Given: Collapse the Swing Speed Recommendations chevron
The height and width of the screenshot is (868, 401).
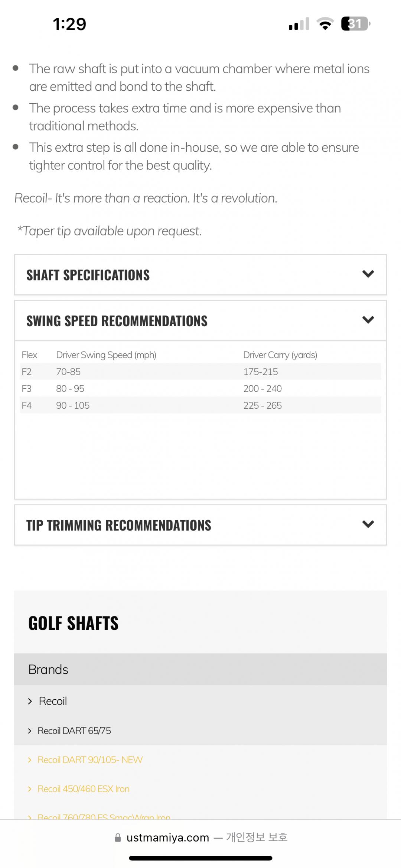Looking at the screenshot, I should point(368,320).
